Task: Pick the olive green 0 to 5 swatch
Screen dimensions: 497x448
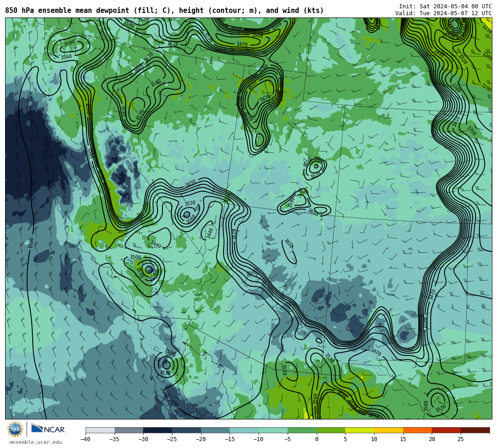Action: pyautogui.click(x=330, y=430)
